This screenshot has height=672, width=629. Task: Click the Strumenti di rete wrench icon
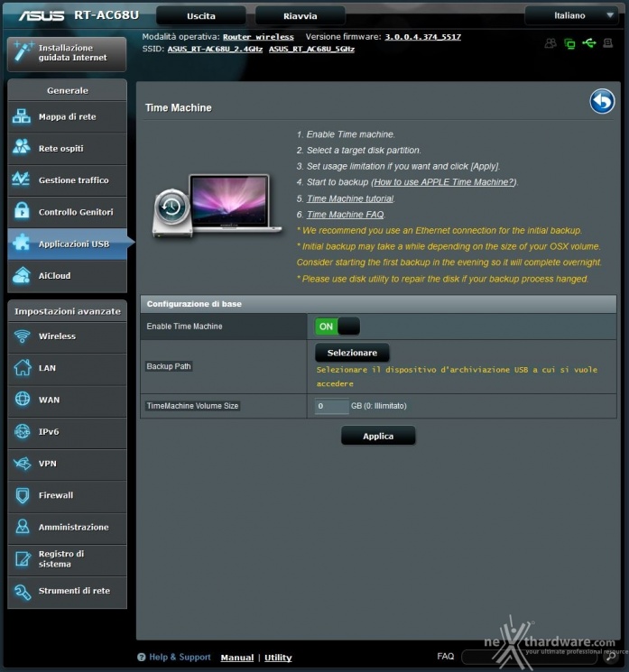point(22,591)
